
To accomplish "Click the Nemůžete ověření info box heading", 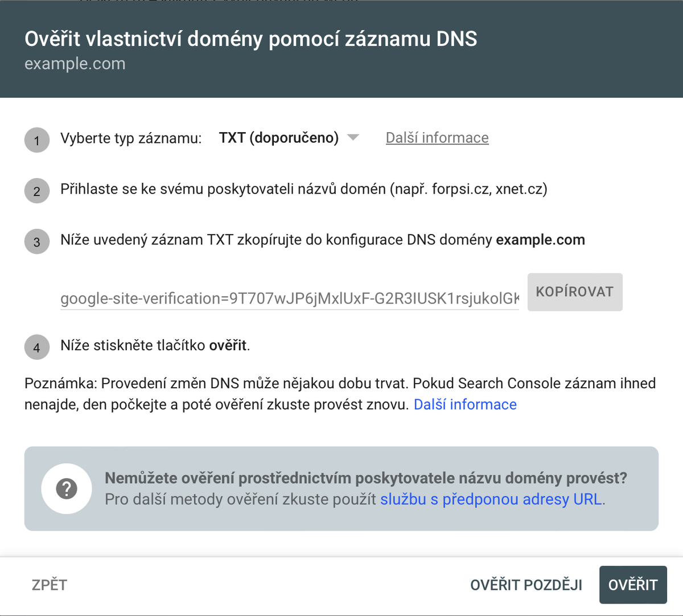I will [365, 478].
